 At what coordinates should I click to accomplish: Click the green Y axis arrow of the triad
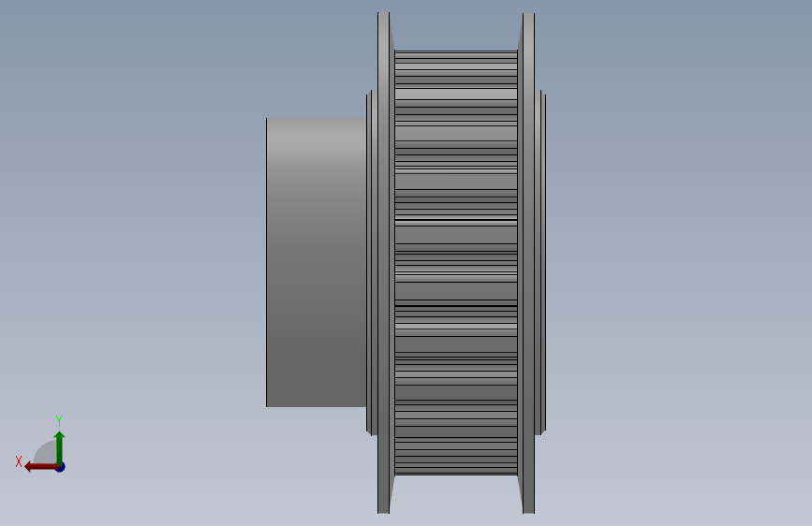tap(60, 448)
